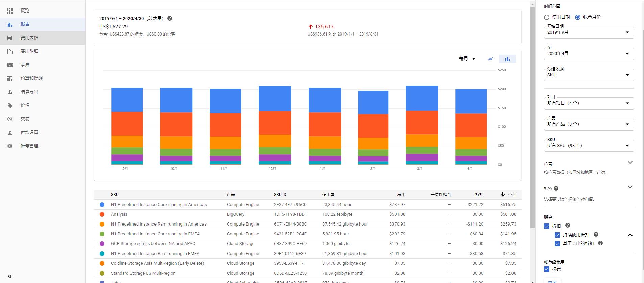Go to 预算和提醒 page

[31, 78]
